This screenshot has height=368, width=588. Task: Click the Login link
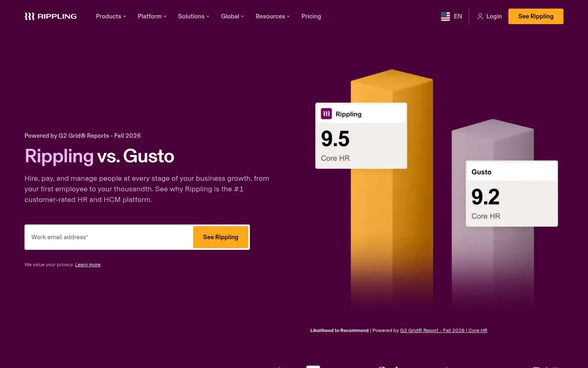tap(490, 16)
